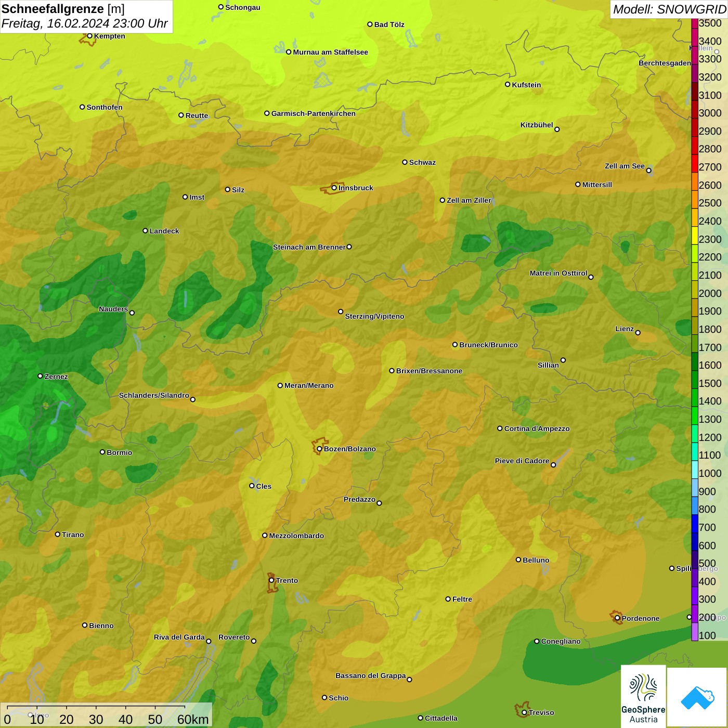Click the Berchtesgaden label
The width and height of the screenshot is (728, 728).
(x=665, y=63)
